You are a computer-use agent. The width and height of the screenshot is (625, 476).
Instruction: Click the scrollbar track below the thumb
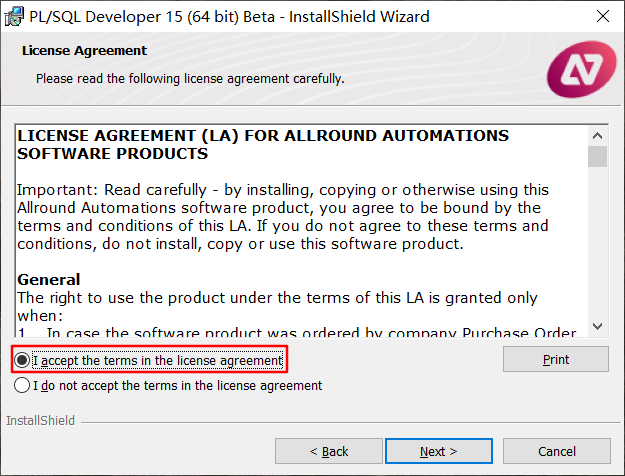tap(597, 242)
